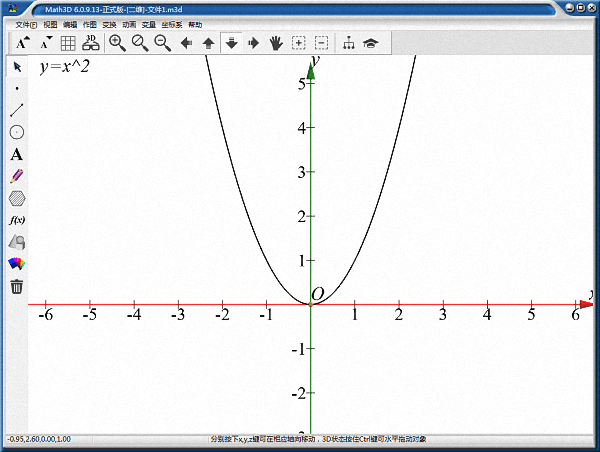Select the arrow pointer tool

(16, 66)
